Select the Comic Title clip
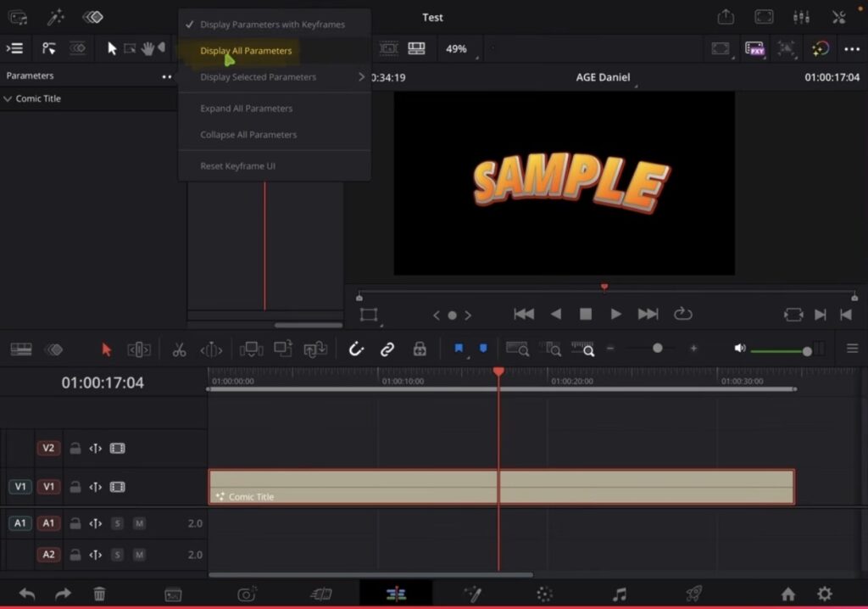The image size is (868, 609). (x=502, y=487)
